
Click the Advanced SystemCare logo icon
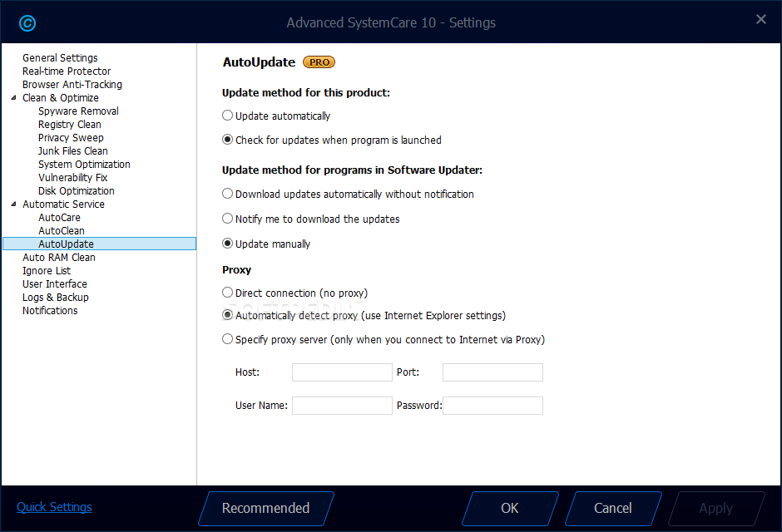[27, 23]
